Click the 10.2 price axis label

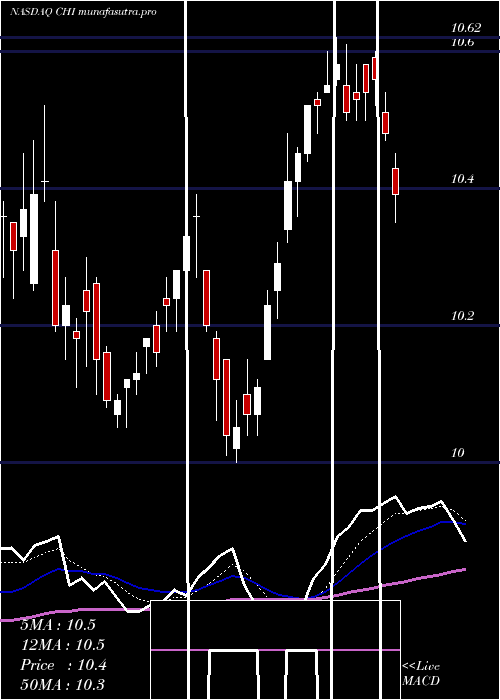pos(462,316)
